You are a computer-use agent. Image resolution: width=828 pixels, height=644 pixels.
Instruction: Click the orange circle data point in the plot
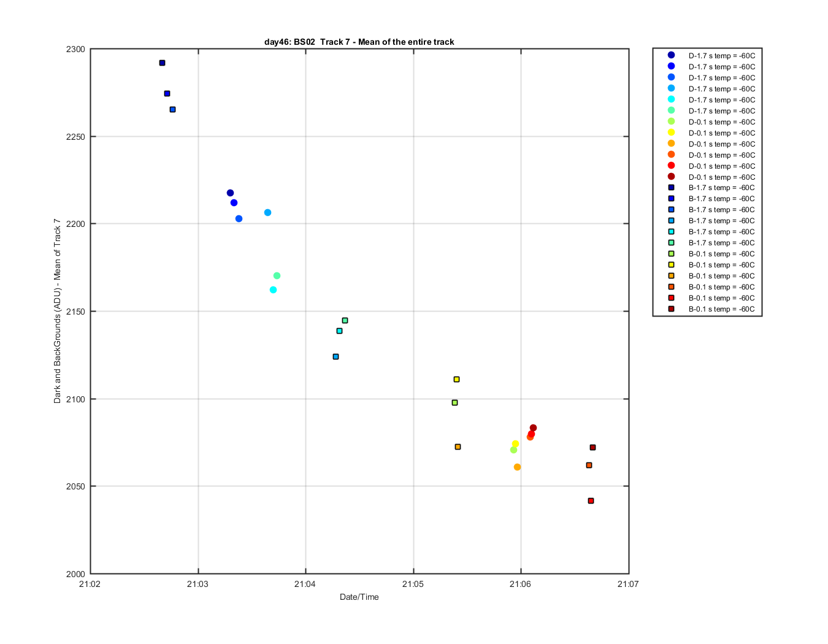[517, 467]
